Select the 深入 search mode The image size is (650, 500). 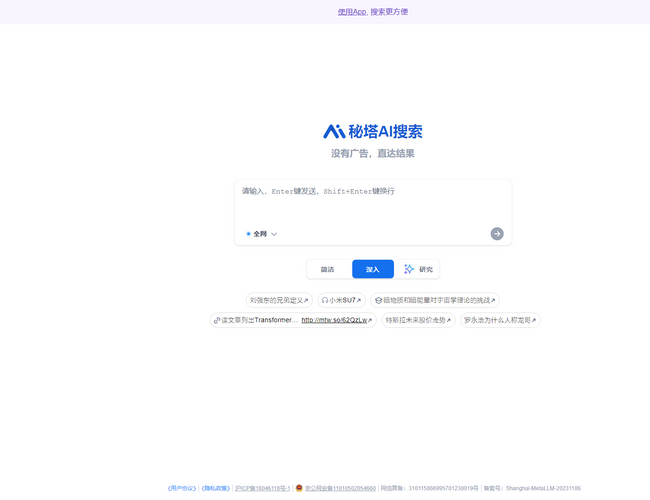coord(373,269)
